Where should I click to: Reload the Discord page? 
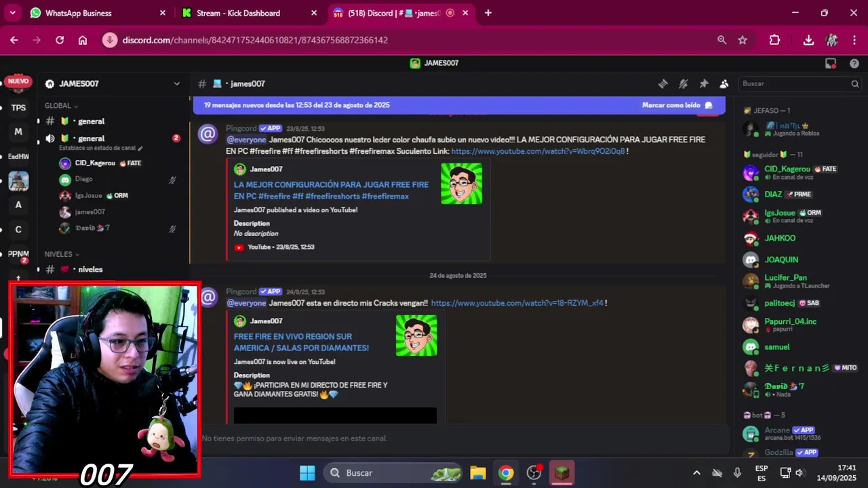[x=60, y=40]
